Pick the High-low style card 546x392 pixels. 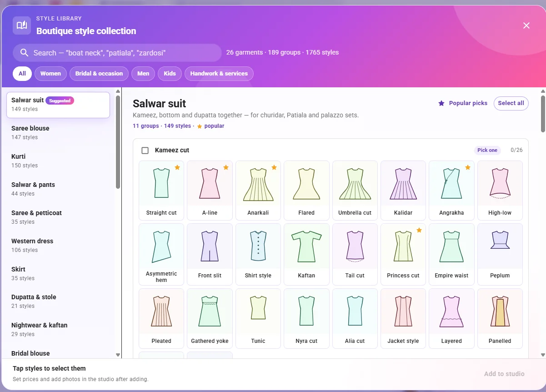click(500, 190)
